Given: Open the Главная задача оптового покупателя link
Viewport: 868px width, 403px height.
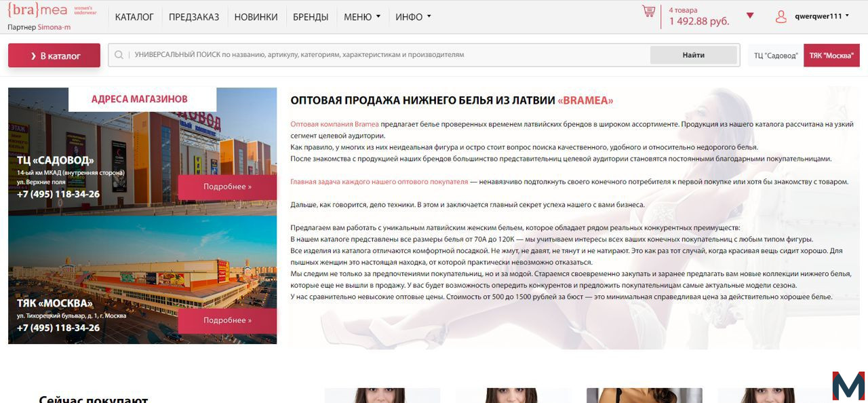Looking at the screenshot, I should pyautogui.click(x=379, y=182).
